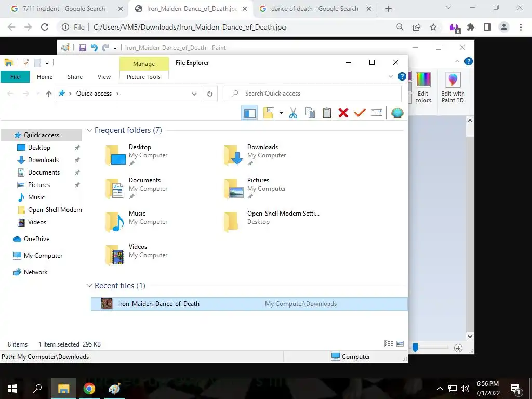
Task: Click the Search Quick access field
Action: click(312, 94)
